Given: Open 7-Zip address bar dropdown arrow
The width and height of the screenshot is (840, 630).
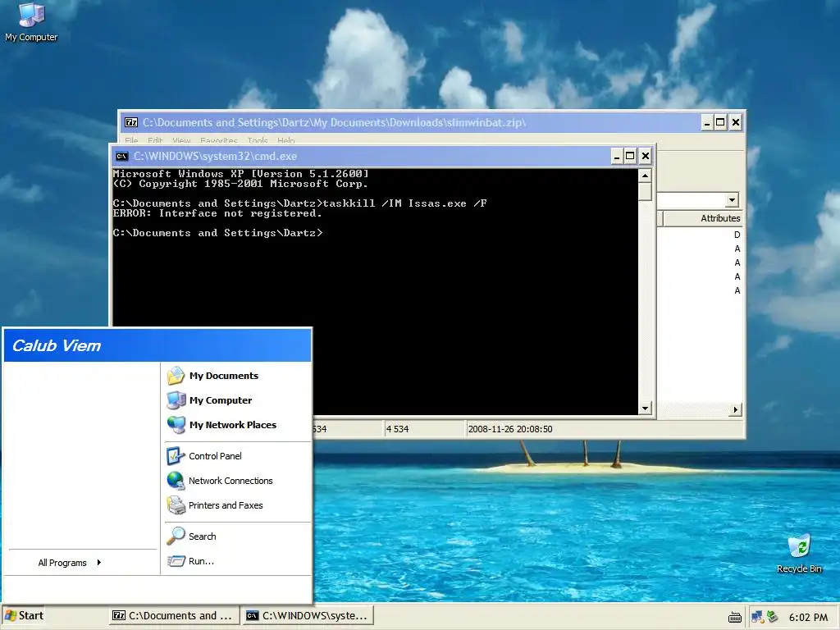Looking at the screenshot, I should coord(732,200).
